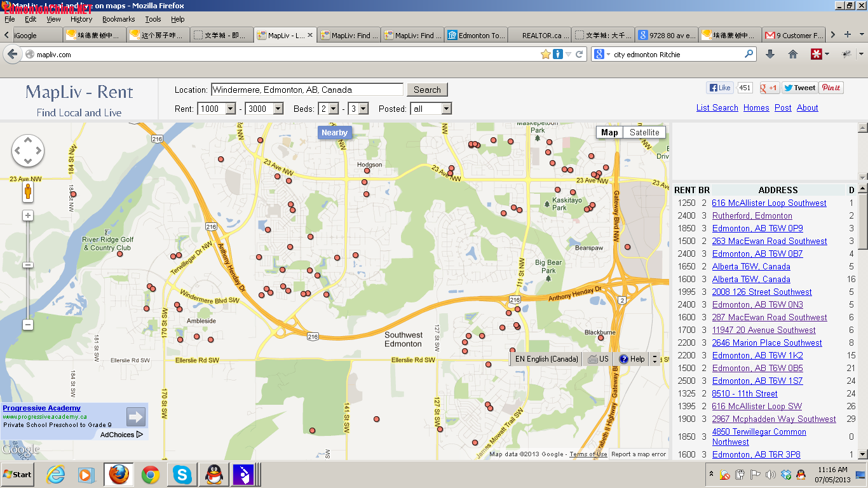The width and height of the screenshot is (868, 488).
Task: Click the red asterisk LastPass toolbar icon
Action: [x=816, y=55]
